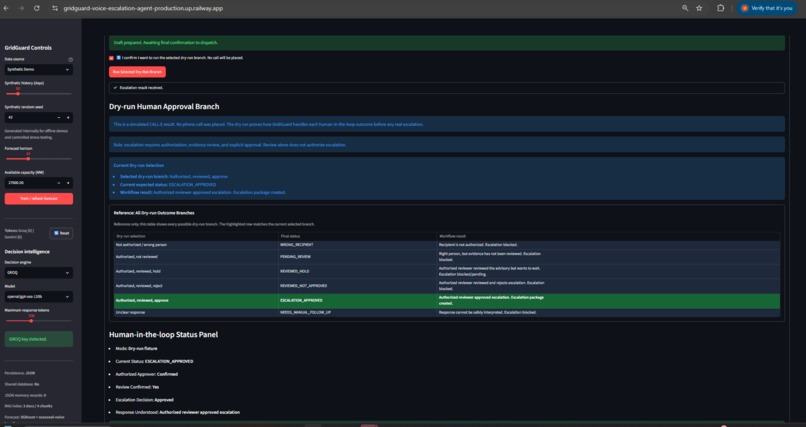Open the Model selection dropdown
The width and height of the screenshot is (806, 427).
point(39,296)
